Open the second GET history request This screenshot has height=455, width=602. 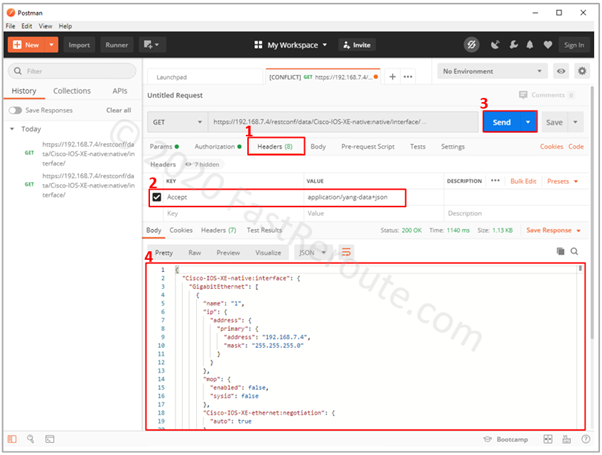81,185
